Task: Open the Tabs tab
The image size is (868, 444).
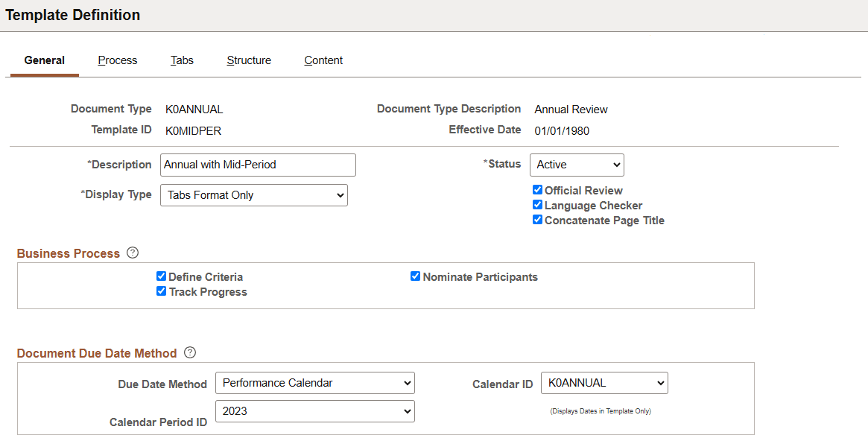Action: pos(182,60)
